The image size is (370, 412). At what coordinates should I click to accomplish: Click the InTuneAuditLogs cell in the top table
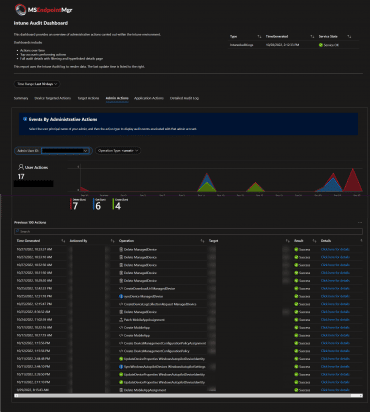pos(242,45)
